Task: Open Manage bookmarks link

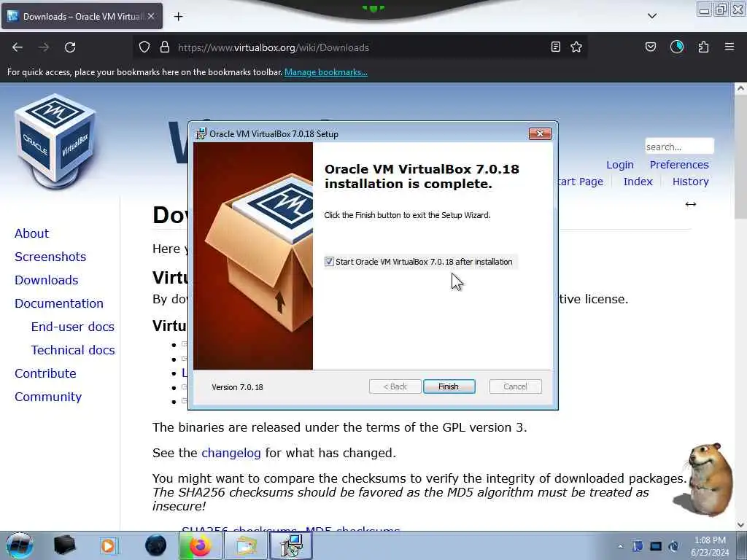Action: coord(326,72)
